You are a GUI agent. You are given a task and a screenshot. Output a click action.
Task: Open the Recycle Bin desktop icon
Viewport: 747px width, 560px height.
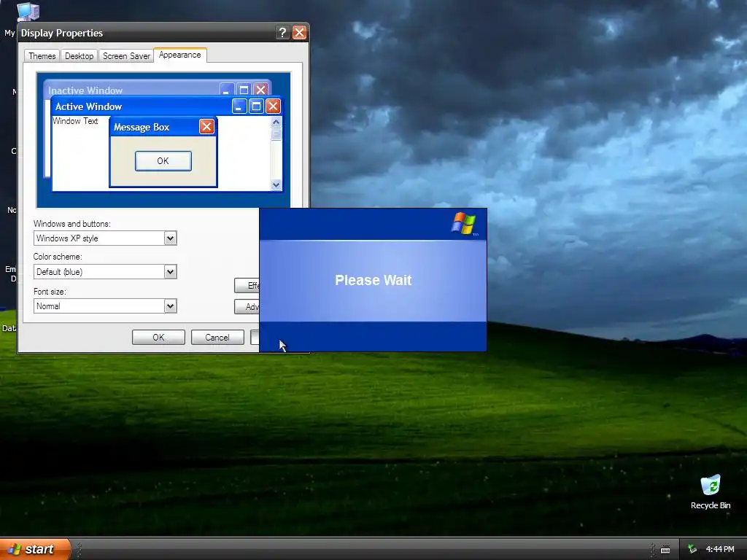[x=711, y=492]
